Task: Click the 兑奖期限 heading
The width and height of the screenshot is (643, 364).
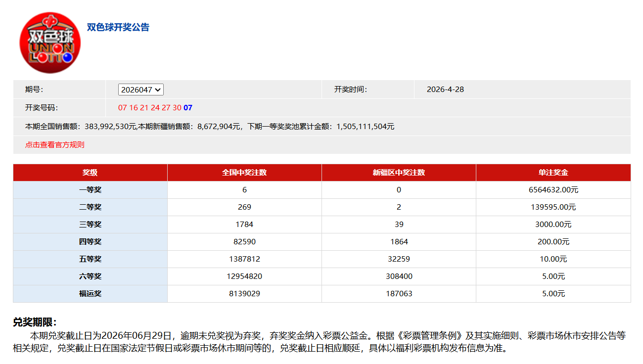Action: 35,322
